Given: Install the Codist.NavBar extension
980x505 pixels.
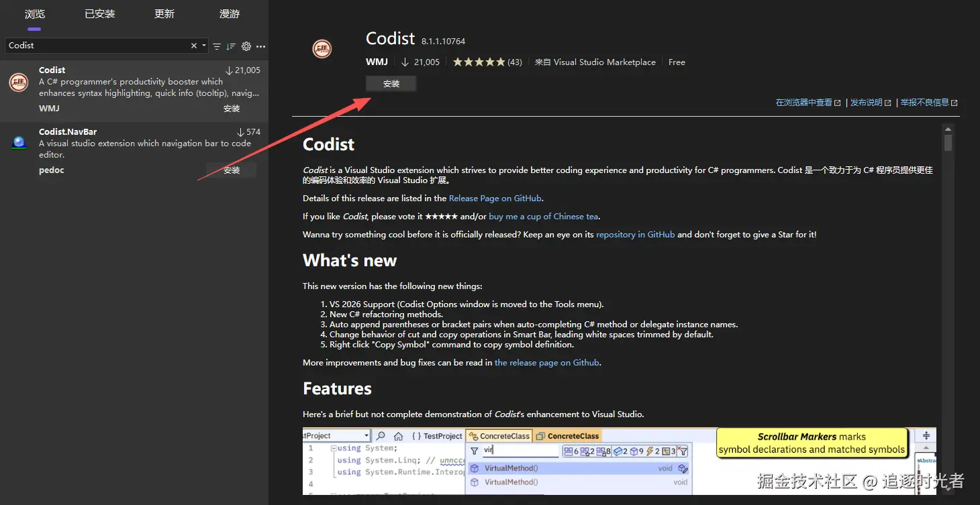Looking at the screenshot, I should [232, 170].
